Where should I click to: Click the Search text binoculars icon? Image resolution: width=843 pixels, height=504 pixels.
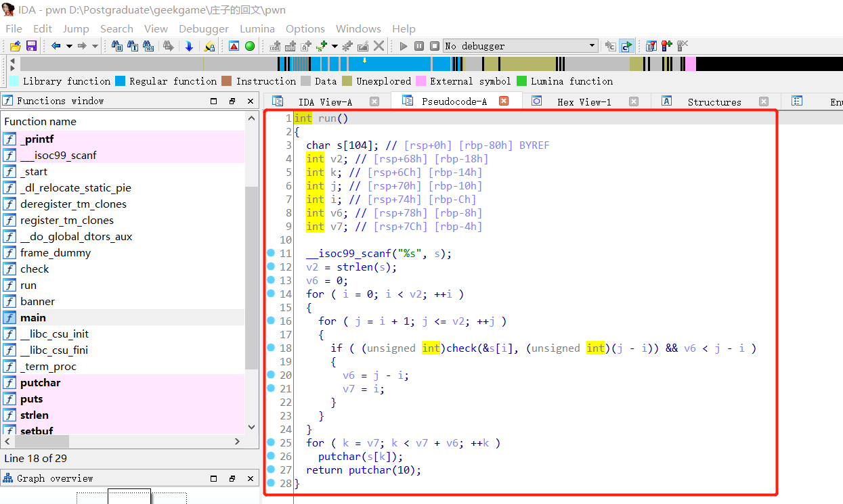[x=133, y=46]
